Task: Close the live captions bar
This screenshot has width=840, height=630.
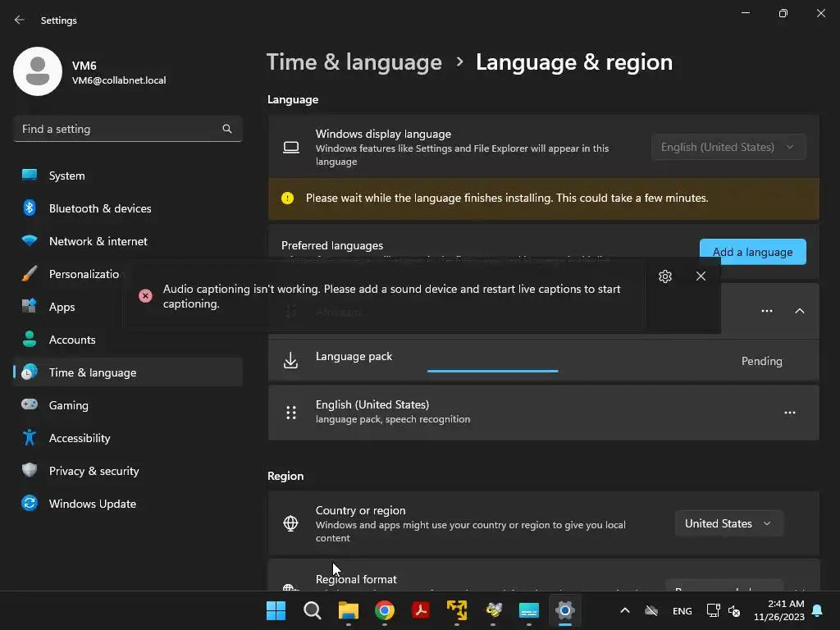Action: click(x=701, y=276)
